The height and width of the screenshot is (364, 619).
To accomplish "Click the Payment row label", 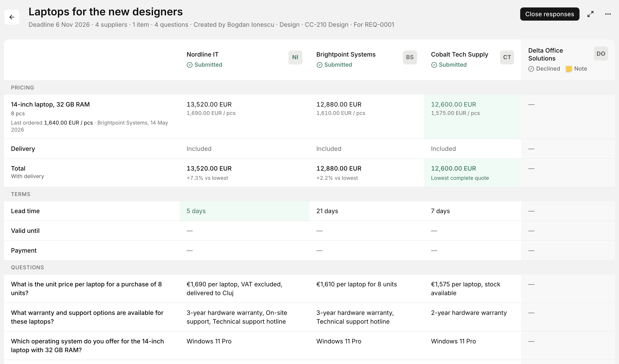I will point(24,251).
